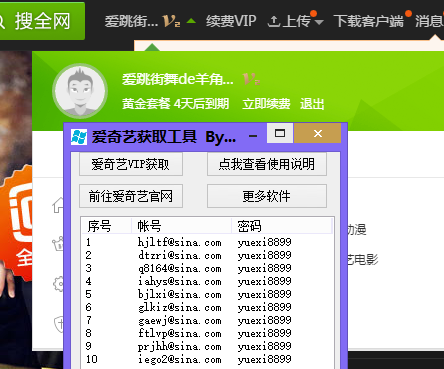The height and width of the screenshot is (369, 444).
Task: Click row number 10 in list
Action: 92,359
